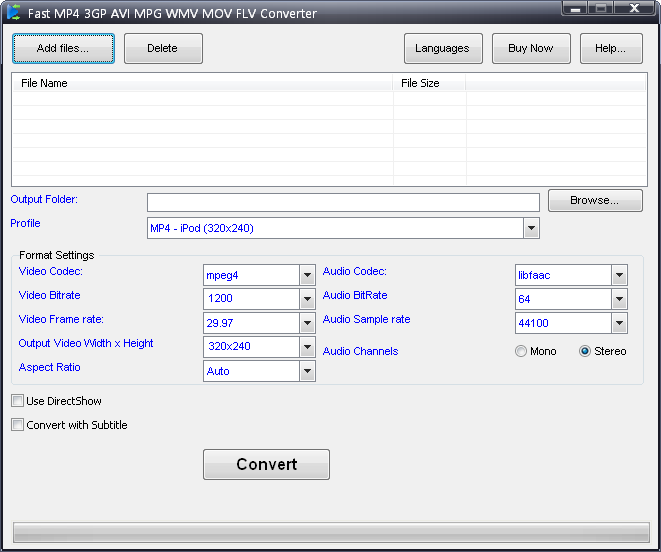
Task: Open the Profile dropdown arrow
Action: 532,228
